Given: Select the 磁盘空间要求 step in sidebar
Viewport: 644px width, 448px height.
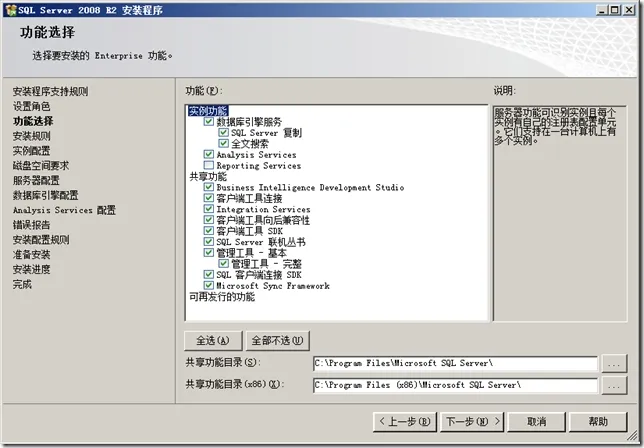Looking at the screenshot, I should pyautogui.click(x=41, y=165).
